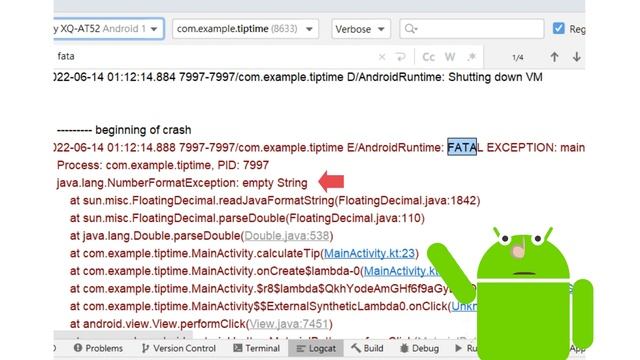This screenshot has width=640, height=360.
Task: Open the Unknown Source link on the onClick line
Action: (464, 307)
